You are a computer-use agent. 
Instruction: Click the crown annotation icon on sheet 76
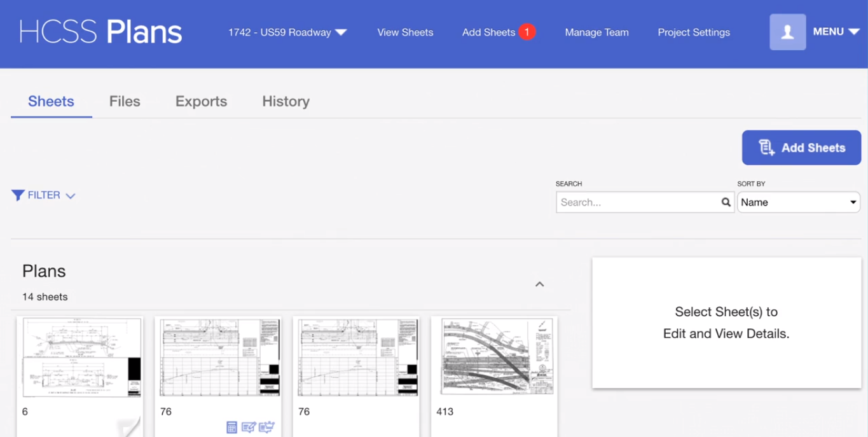coord(266,427)
